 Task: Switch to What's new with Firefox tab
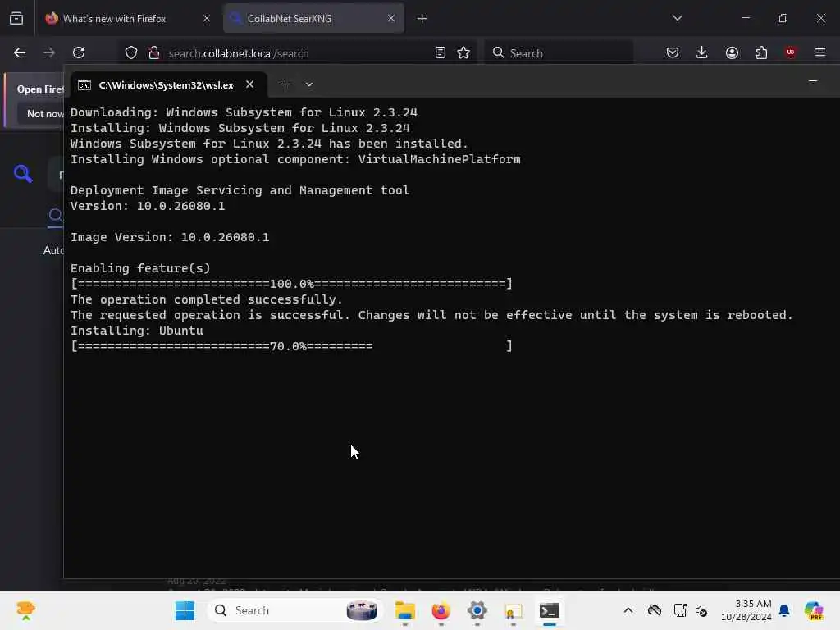[x=127, y=18]
